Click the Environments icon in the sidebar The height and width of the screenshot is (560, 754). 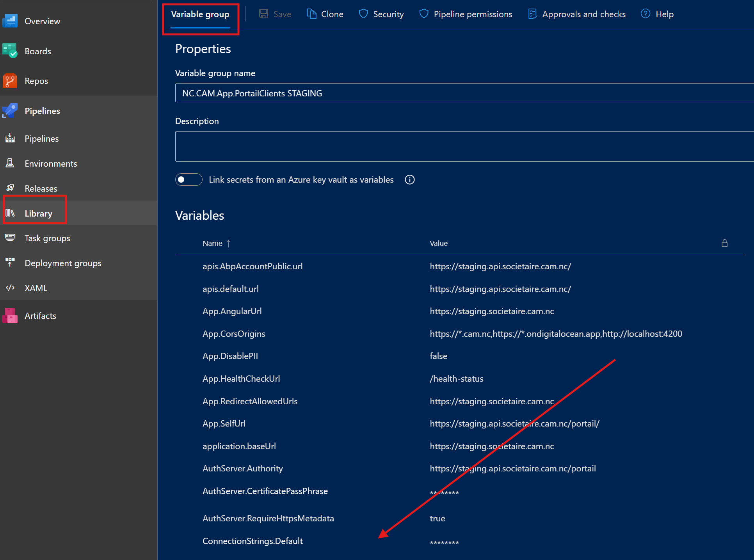point(10,164)
